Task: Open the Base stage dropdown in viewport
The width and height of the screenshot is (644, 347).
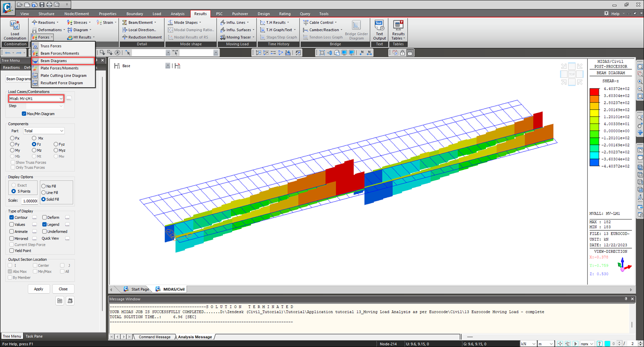Action: [168, 66]
